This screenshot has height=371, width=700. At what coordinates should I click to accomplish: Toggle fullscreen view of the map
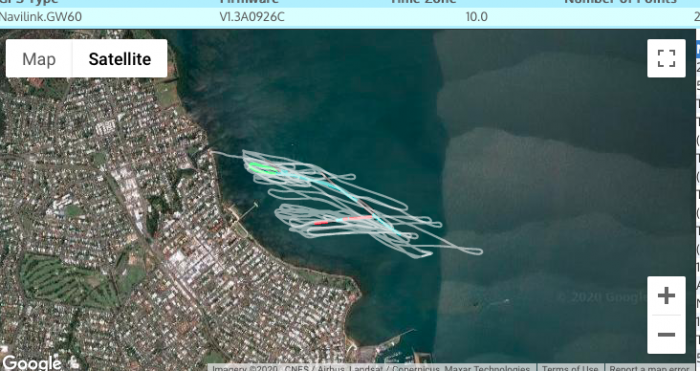tap(667, 58)
